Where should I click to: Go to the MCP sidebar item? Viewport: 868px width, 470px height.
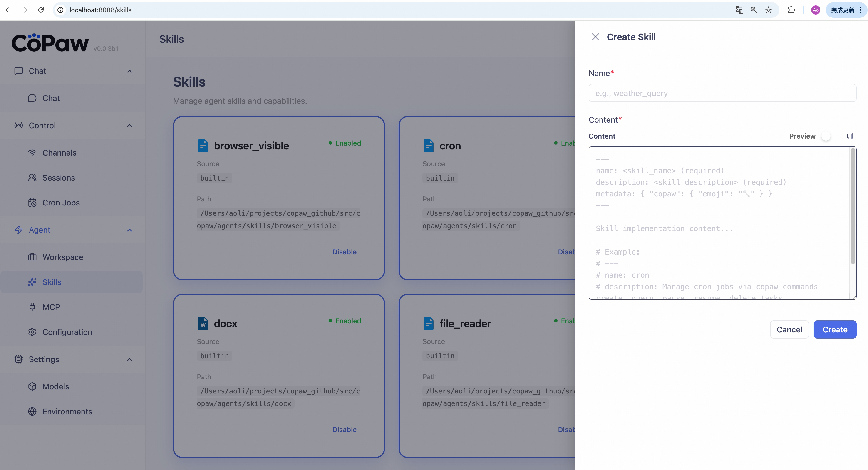tap(51, 307)
